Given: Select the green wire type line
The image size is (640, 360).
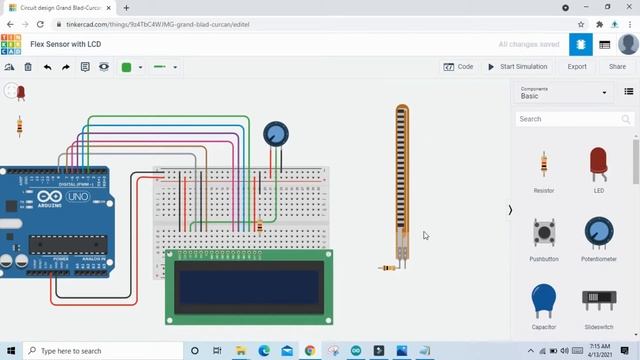Looking at the screenshot, I should click(160, 67).
